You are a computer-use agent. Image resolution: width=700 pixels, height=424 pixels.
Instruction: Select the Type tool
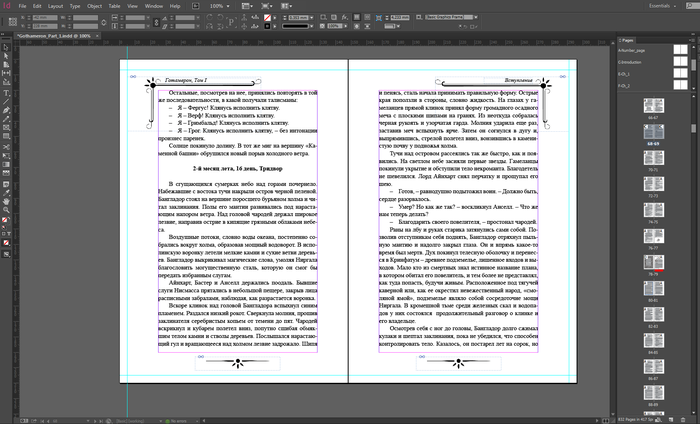[5, 91]
